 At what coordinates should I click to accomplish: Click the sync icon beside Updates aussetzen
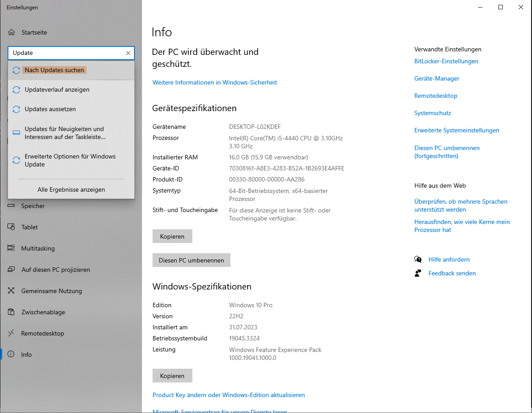[x=16, y=109]
